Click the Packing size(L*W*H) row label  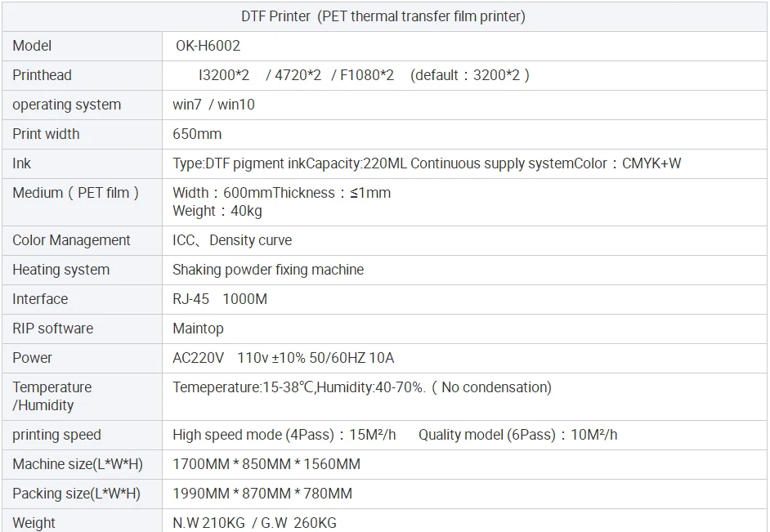pos(76,494)
